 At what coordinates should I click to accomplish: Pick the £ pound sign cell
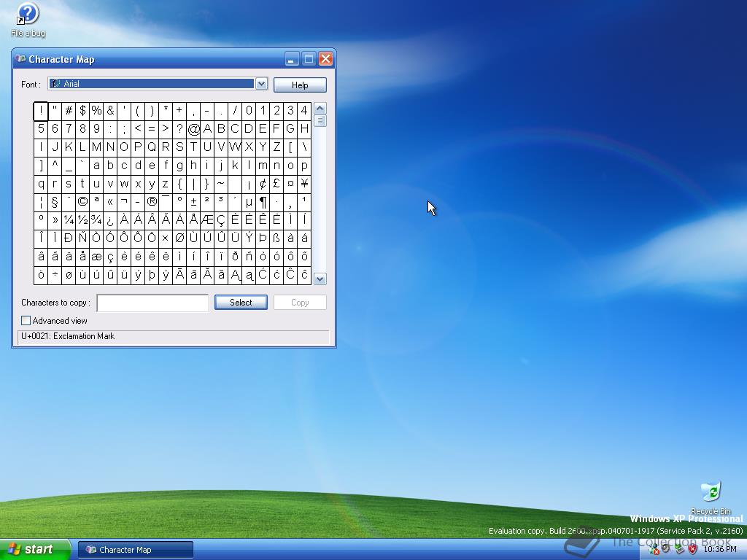tap(276, 183)
